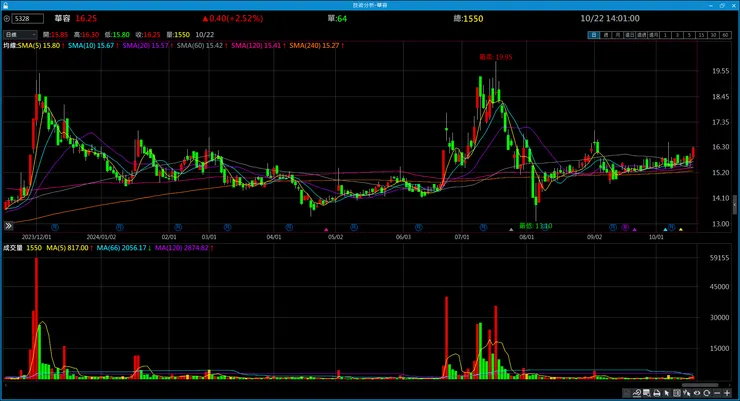Click the vertical handle on the right edge
This screenshot has height=401, width=740.
(x=734, y=205)
